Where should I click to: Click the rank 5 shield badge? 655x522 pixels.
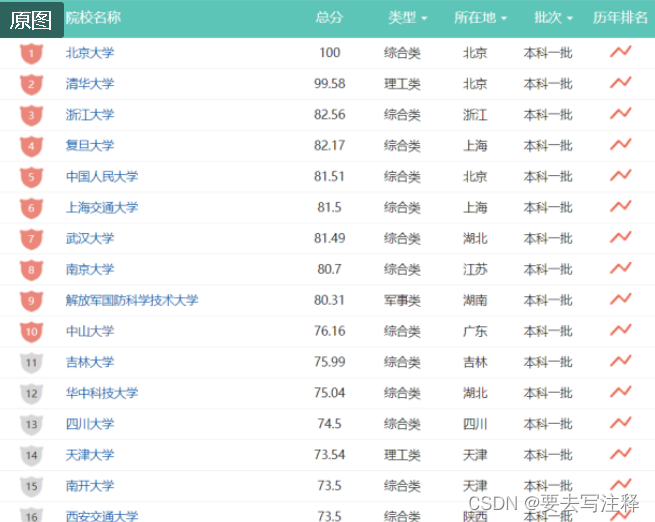31,177
